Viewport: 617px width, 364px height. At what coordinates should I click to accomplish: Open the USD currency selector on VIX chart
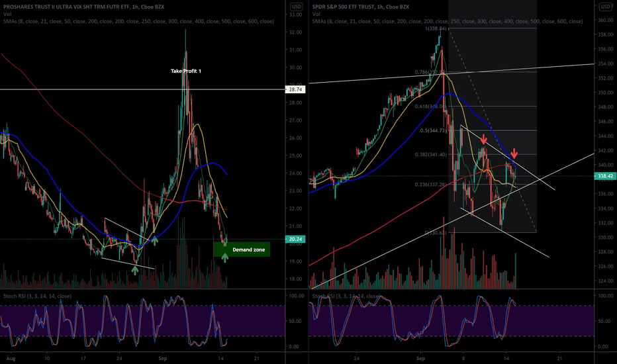pos(297,7)
